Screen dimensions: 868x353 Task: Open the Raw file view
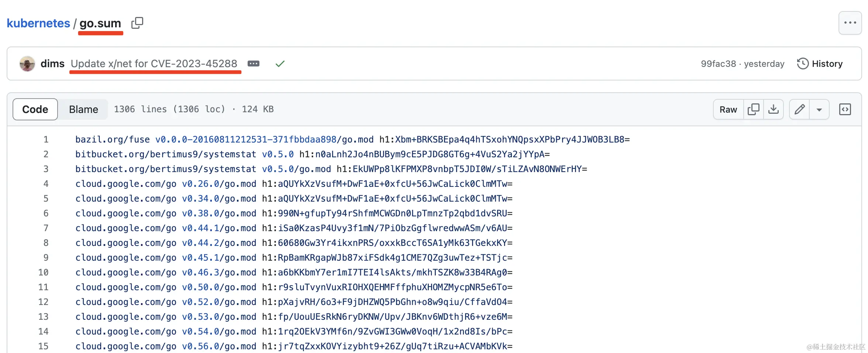[727, 109]
